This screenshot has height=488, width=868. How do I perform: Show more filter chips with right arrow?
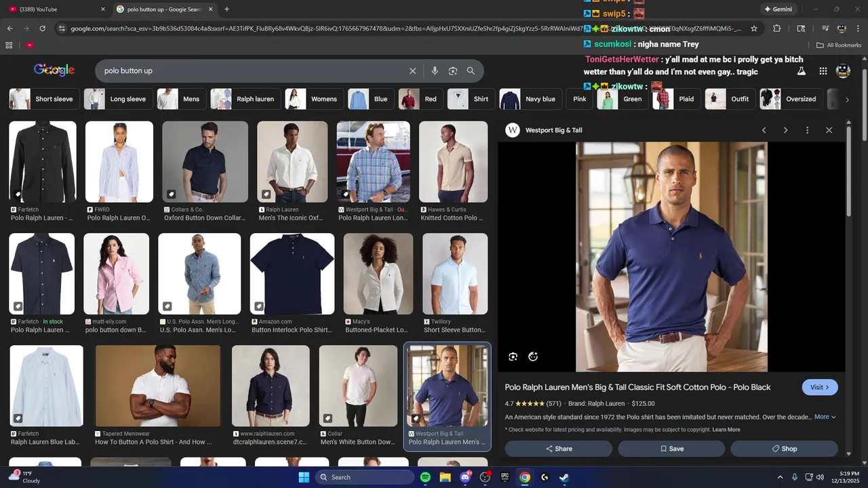pyautogui.click(x=847, y=100)
